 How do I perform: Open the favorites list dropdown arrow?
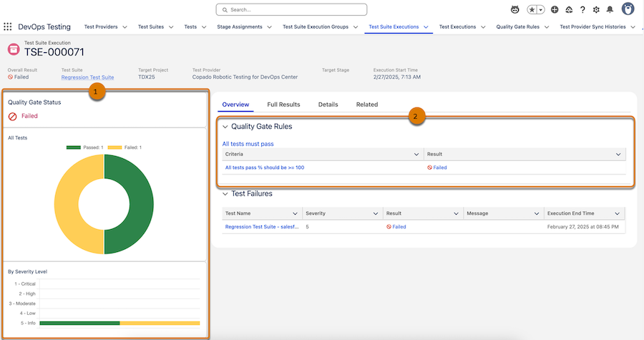coord(541,9)
